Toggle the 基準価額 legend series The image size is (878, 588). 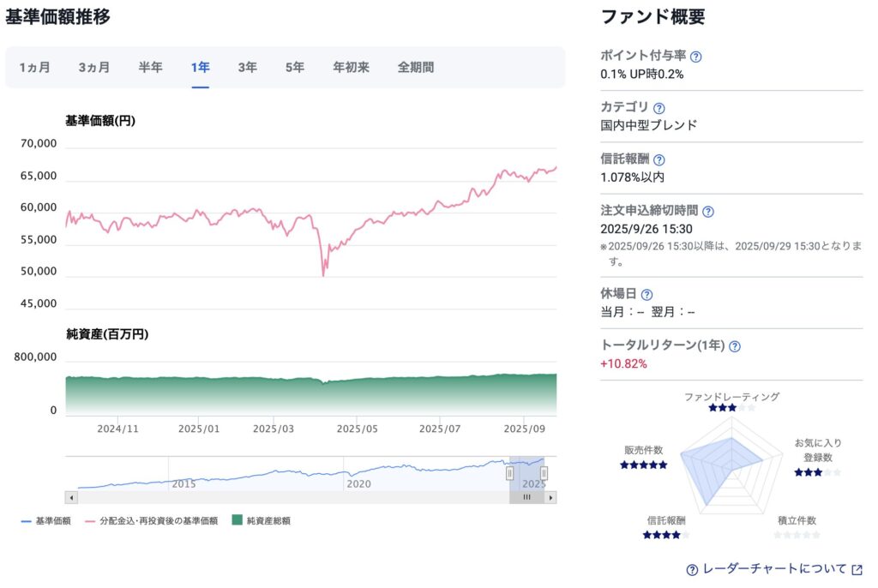click(x=45, y=520)
